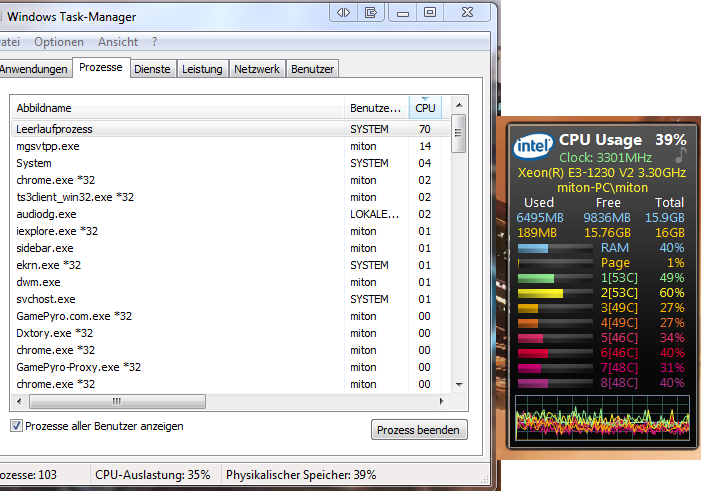Click the Intel logo in CPU gadget
The image size is (701, 491).
pyautogui.click(x=533, y=146)
